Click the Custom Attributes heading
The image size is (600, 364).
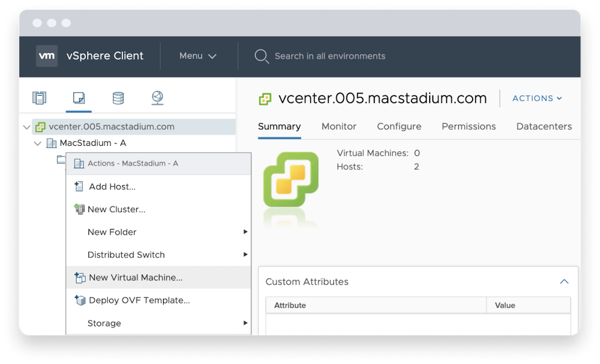coord(307,282)
